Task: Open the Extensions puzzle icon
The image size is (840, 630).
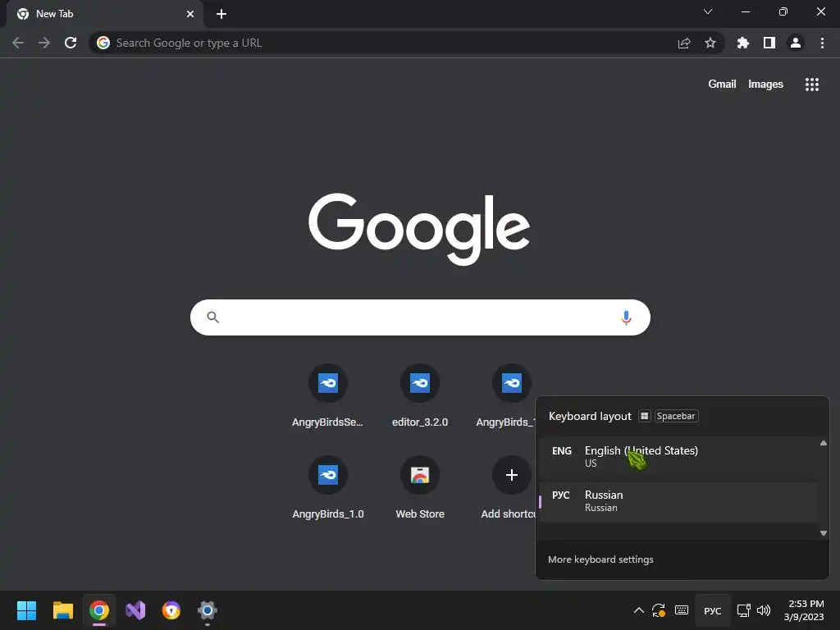Action: point(742,43)
